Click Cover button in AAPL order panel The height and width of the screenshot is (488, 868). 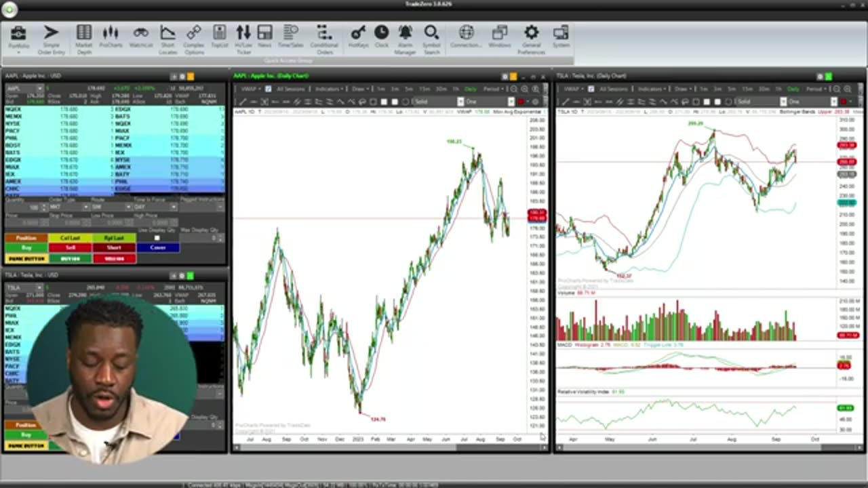coord(158,247)
